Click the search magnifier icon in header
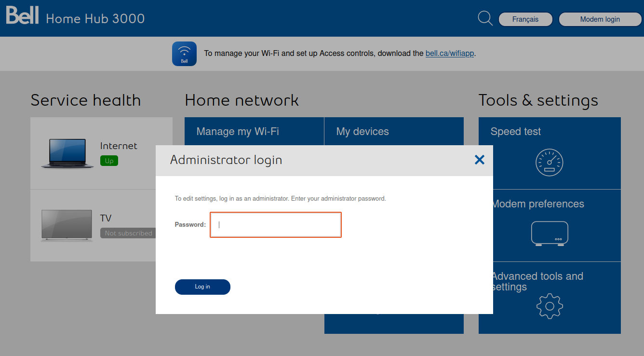The height and width of the screenshot is (356, 644). click(x=485, y=19)
